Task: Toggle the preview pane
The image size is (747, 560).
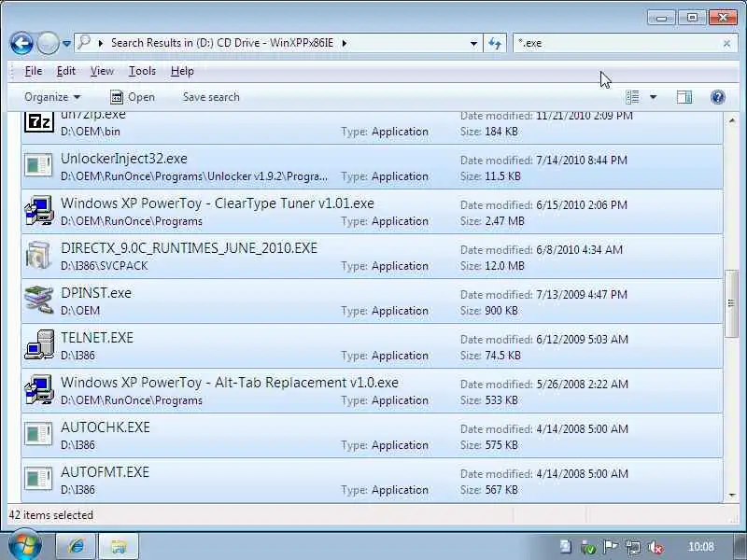Action: click(684, 97)
